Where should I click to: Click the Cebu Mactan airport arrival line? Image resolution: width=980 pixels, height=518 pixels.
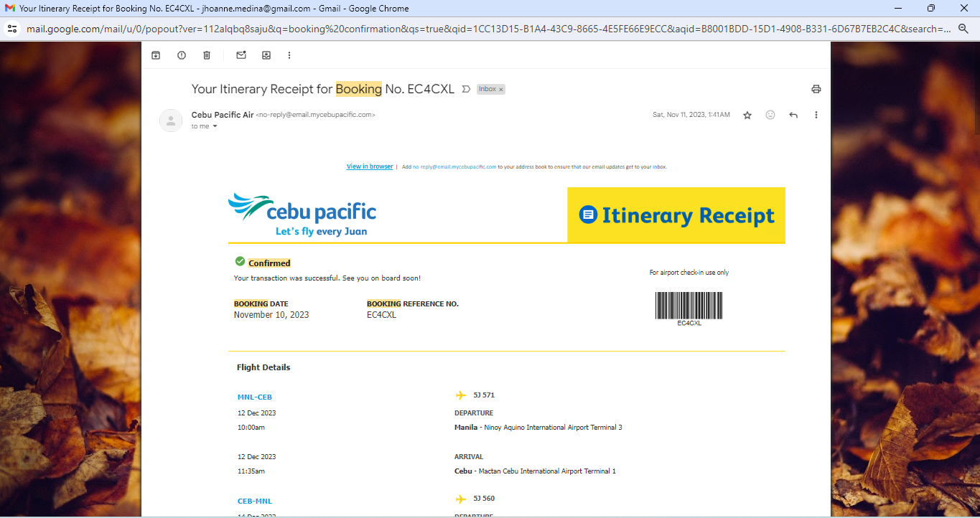pyautogui.click(x=536, y=471)
